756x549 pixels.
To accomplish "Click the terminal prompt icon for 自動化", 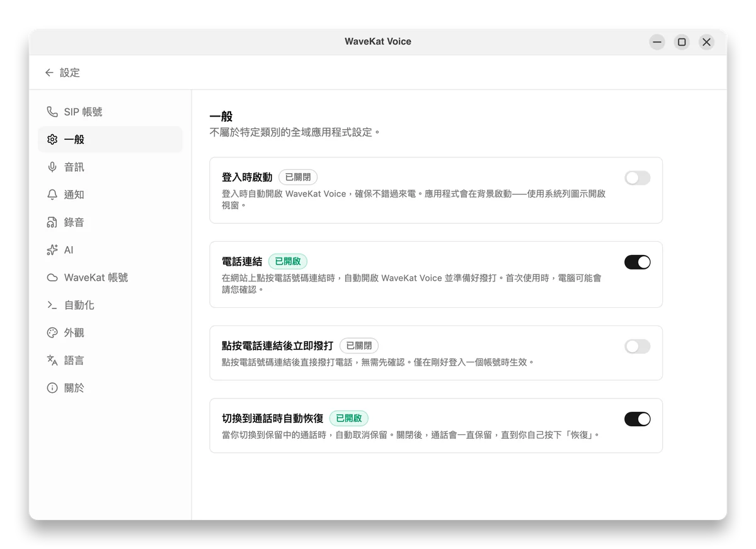I will click(x=52, y=305).
